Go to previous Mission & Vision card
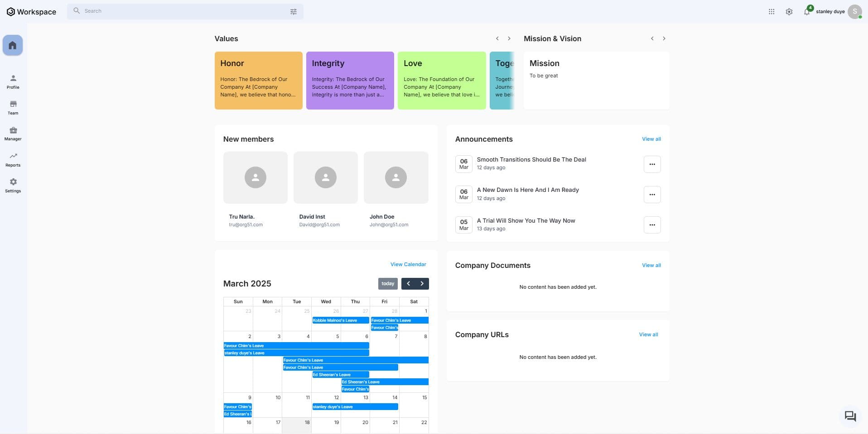 tap(652, 38)
